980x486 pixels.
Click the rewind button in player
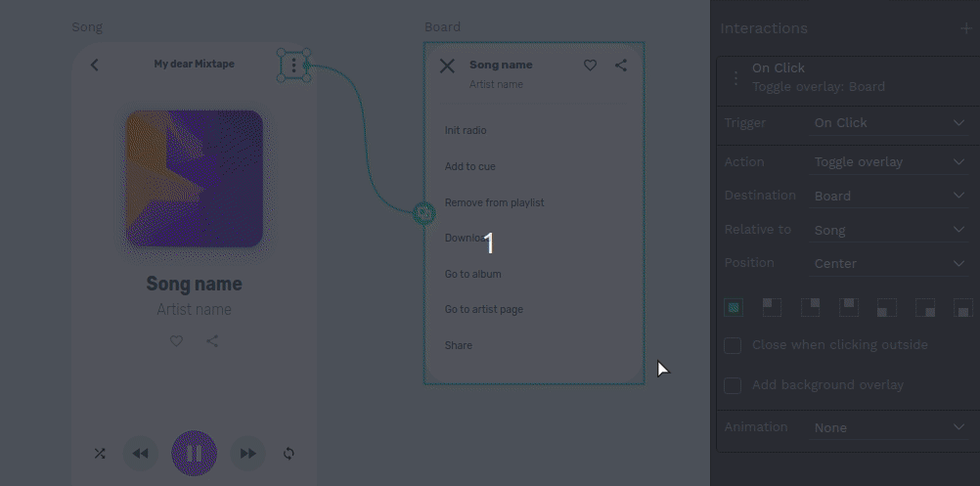(141, 454)
